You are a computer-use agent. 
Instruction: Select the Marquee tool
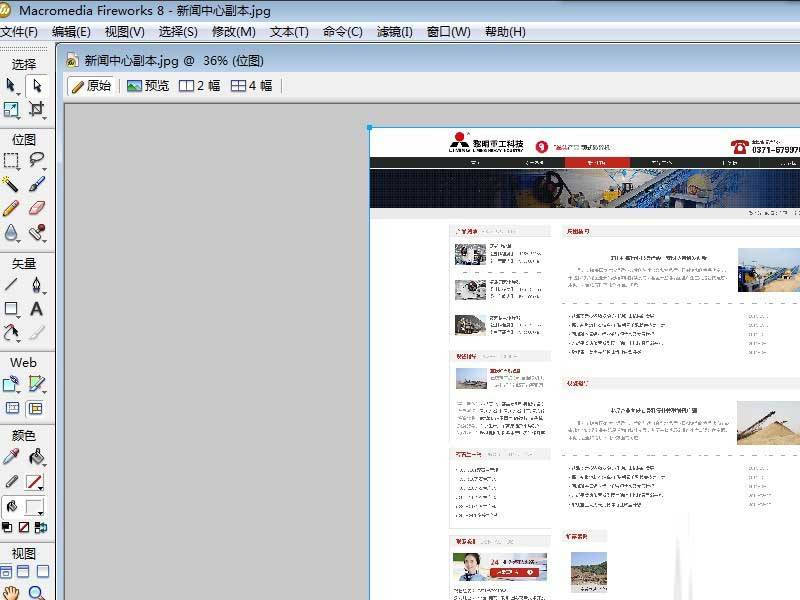tap(11, 160)
